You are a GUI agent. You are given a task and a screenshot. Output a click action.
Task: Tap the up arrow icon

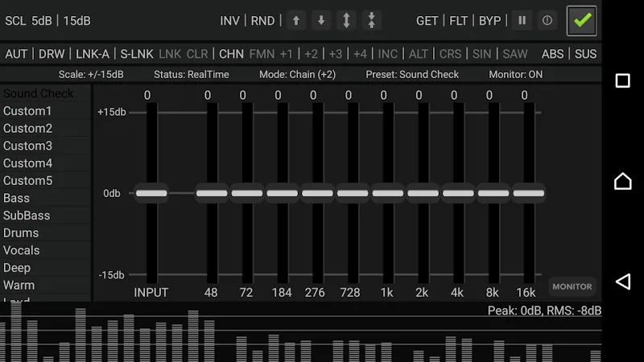tap(296, 21)
